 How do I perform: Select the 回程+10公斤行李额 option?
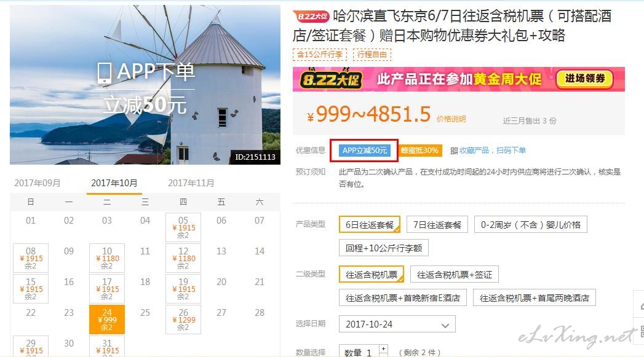coord(384,248)
